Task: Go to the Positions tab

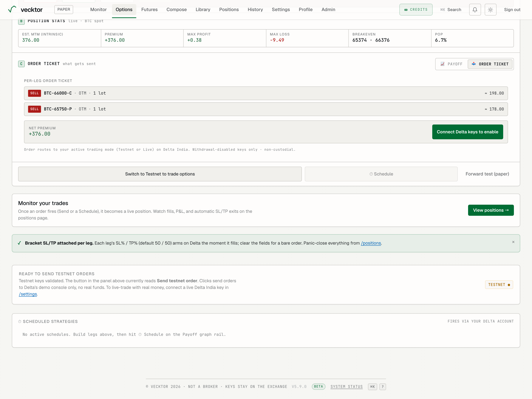Action: pos(229,10)
